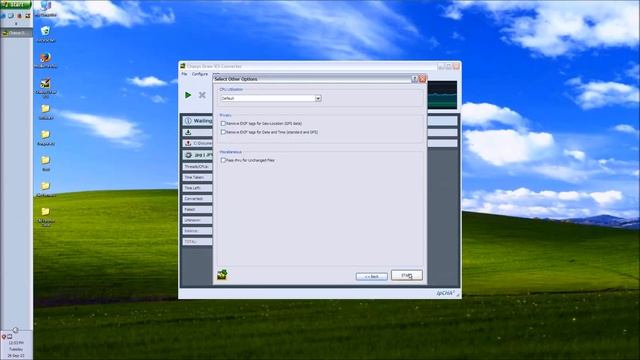The width and height of the screenshot is (640, 360).
Task: Open the Configure menu
Action: 200,74
